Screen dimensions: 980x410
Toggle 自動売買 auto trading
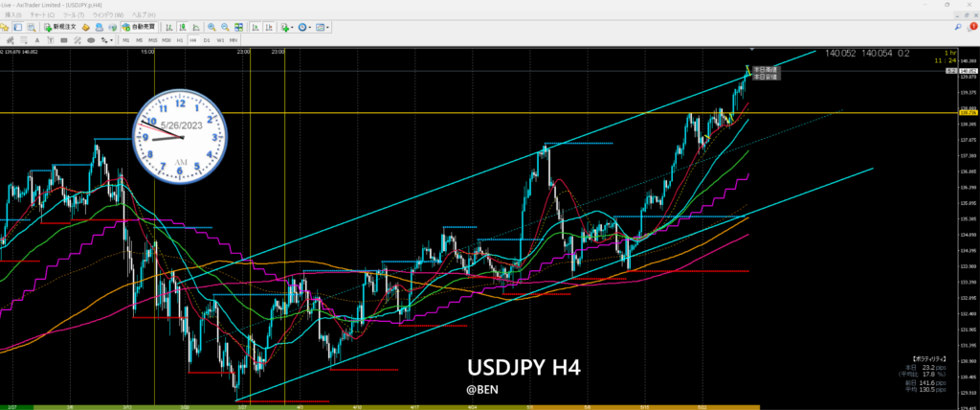(142, 29)
